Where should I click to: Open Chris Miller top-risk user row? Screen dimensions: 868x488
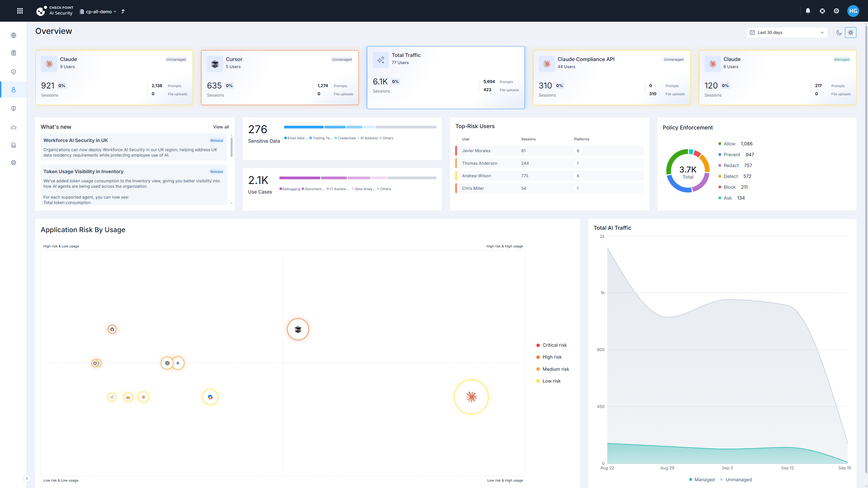(549, 188)
